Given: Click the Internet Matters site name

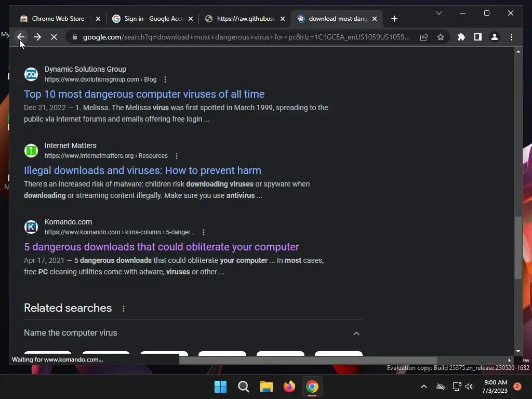Looking at the screenshot, I should point(71,145).
